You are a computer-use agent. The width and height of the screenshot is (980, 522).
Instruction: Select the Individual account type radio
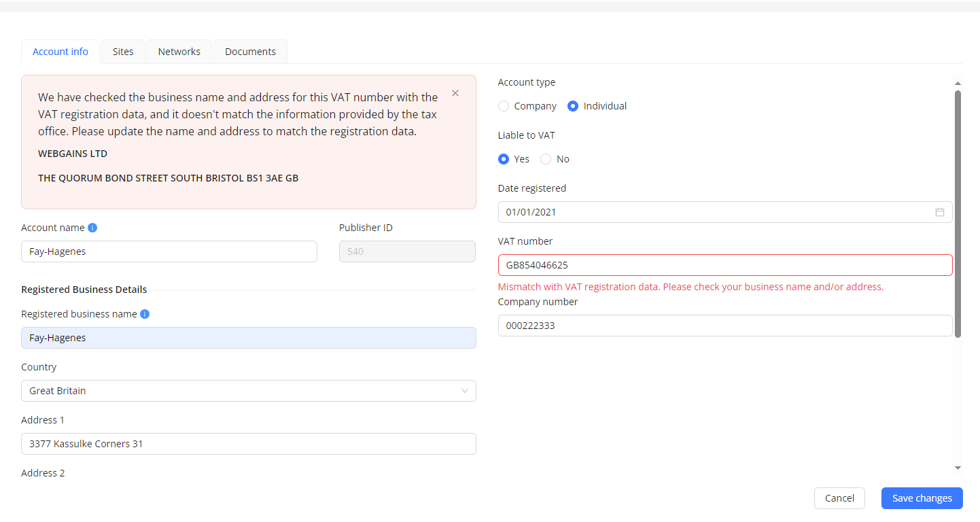pyautogui.click(x=573, y=106)
